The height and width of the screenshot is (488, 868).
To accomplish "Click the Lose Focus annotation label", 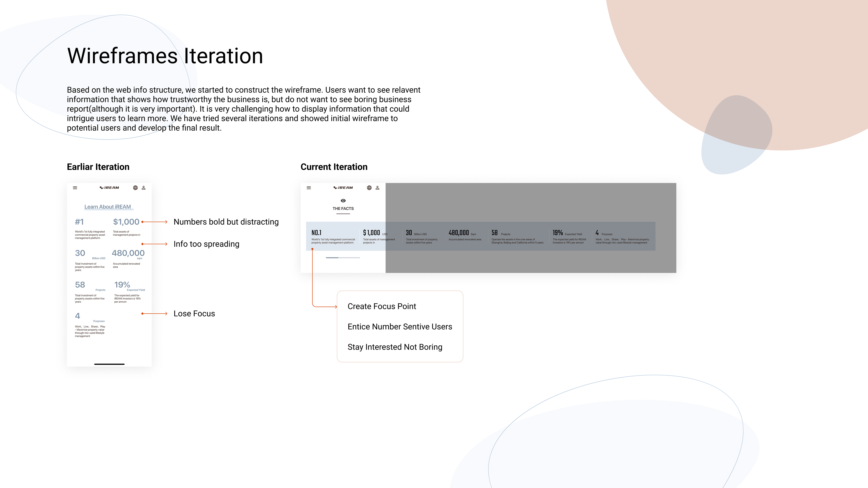I will [194, 314].
